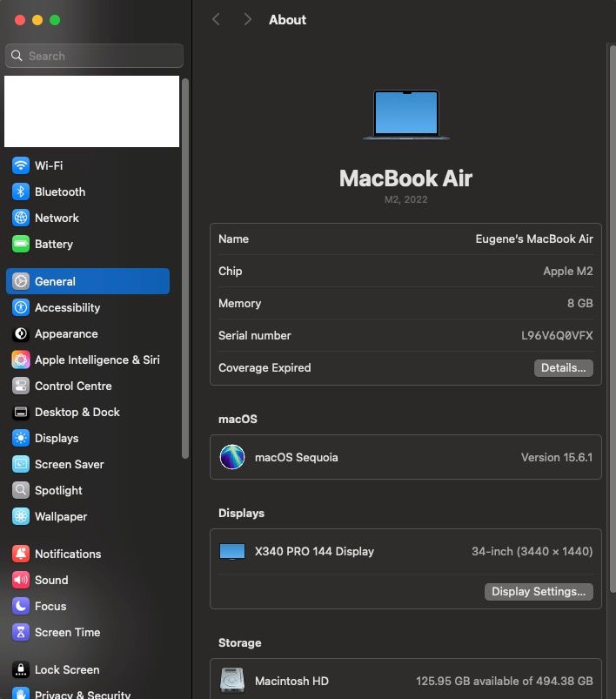Viewport: 616px width, 699px height.
Task: Click the serial number L96V6Q0VFX
Action: (x=557, y=335)
